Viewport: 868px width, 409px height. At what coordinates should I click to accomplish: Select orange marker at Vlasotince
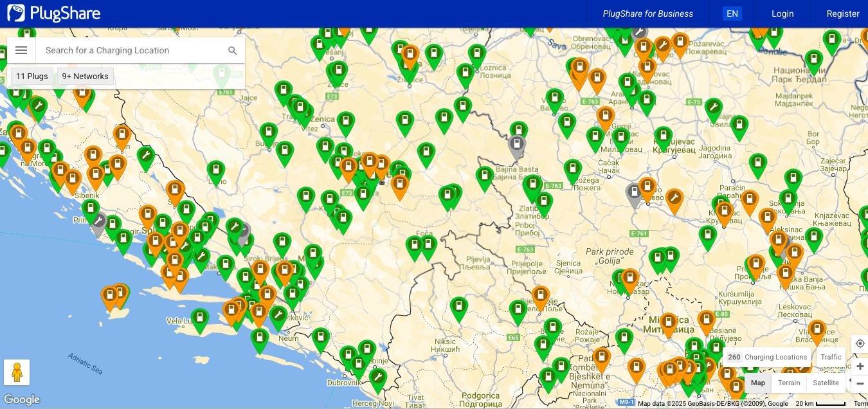click(x=817, y=332)
